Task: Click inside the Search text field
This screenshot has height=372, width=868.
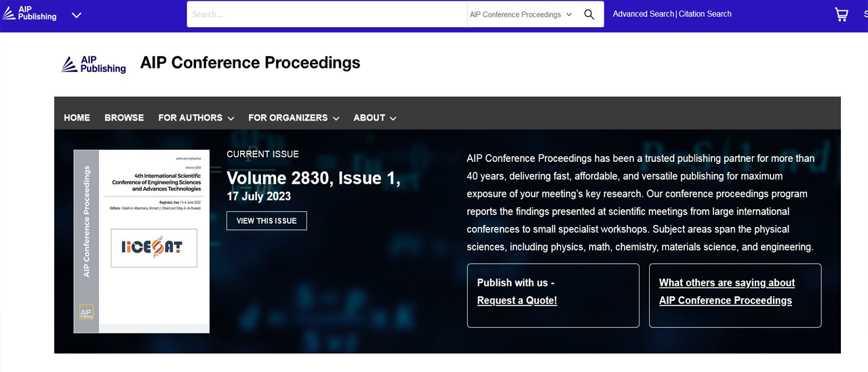Action: coord(325,14)
